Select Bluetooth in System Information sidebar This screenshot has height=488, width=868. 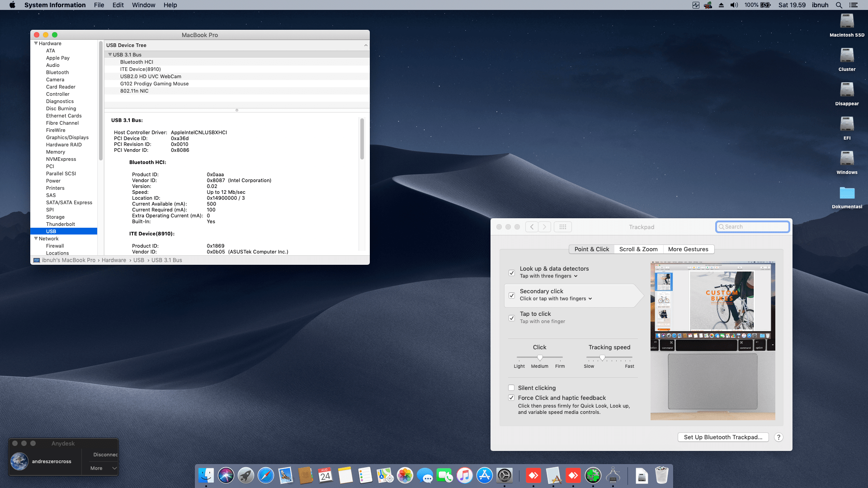tap(57, 72)
